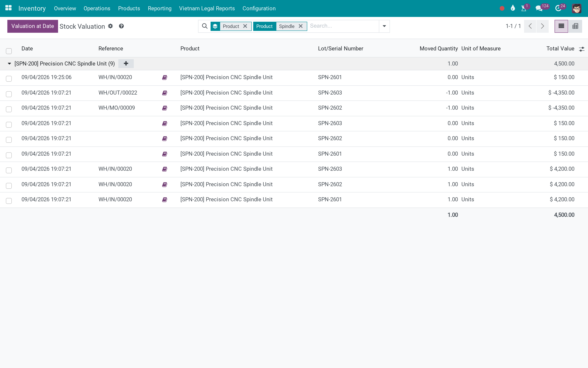Screen dimensions: 588x368
Task: Open optional columns settings icon
Action: [582, 49]
